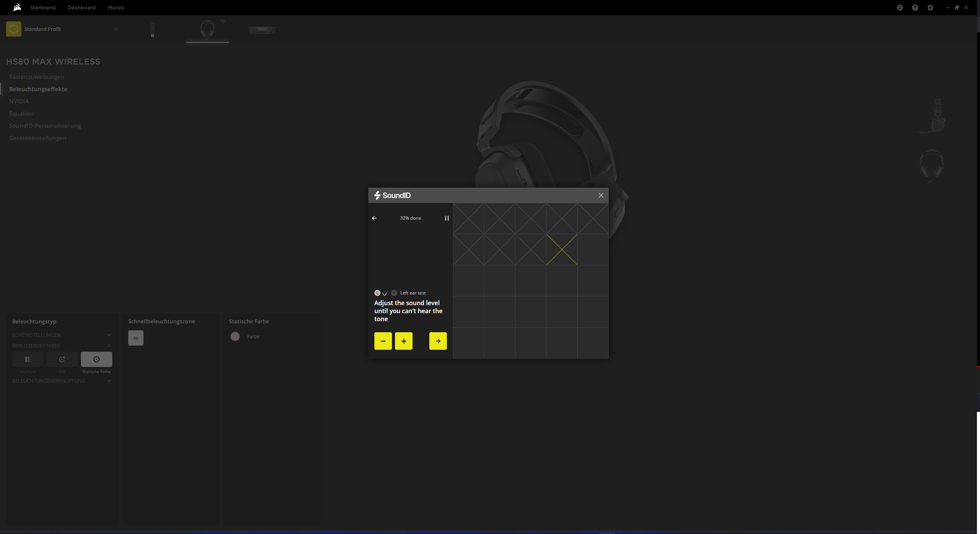The width and height of the screenshot is (980, 534).
Task: Click the plus button to raise volume
Action: (x=403, y=341)
